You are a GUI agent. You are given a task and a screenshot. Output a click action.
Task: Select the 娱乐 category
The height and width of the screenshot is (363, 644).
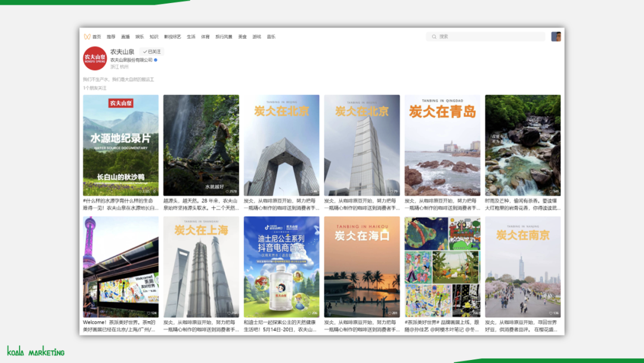pyautogui.click(x=140, y=36)
